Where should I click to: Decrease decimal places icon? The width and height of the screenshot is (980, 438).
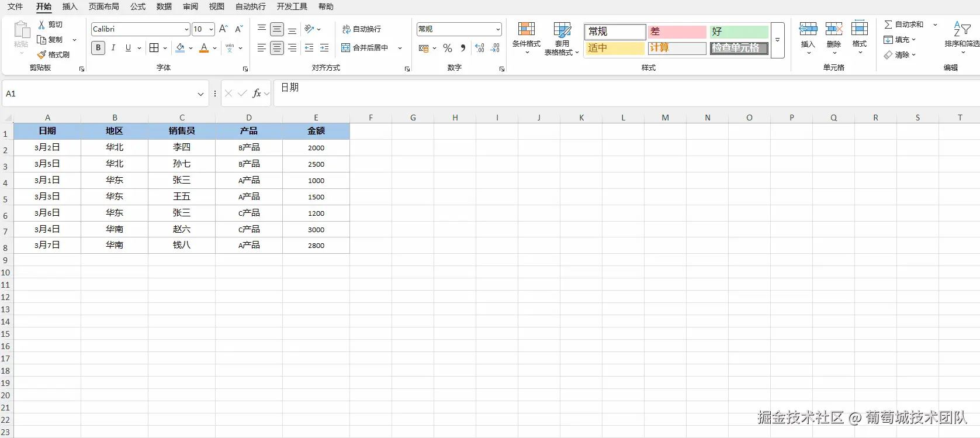[495, 49]
